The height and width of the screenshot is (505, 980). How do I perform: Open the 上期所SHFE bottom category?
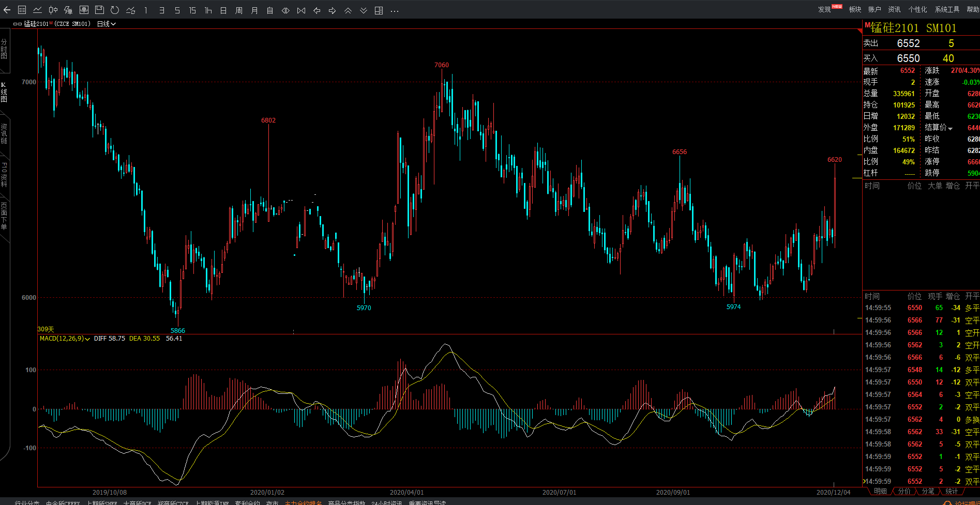pyautogui.click(x=102, y=502)
